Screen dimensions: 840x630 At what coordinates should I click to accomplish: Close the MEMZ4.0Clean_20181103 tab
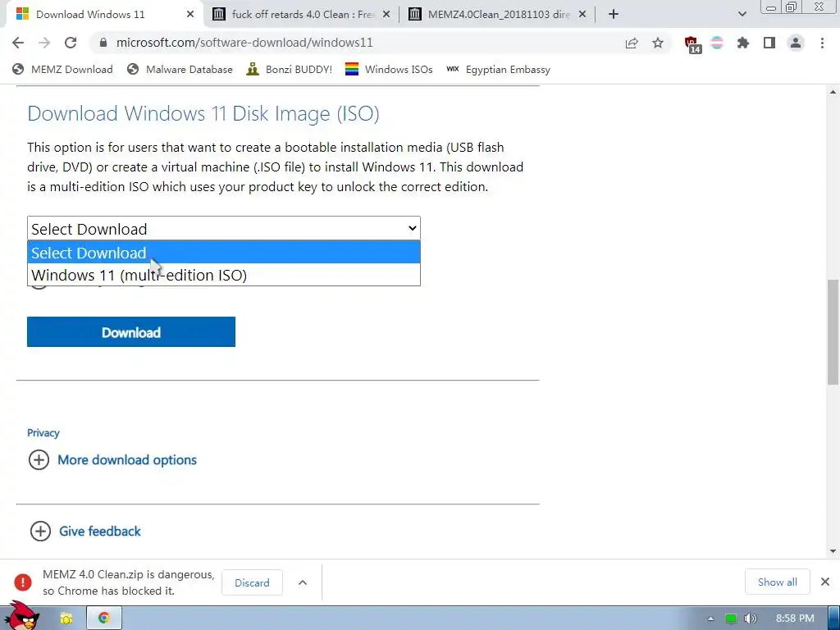582,15
